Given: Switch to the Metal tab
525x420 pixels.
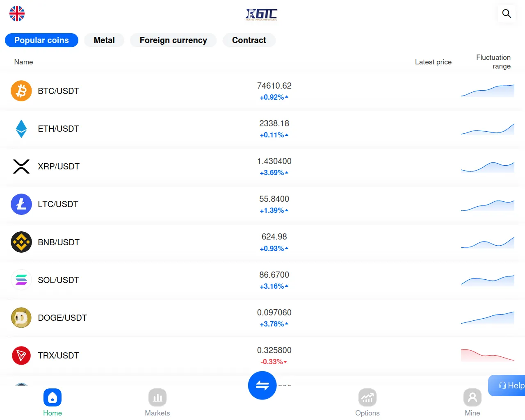Looking at the screenshot, I should pyautogui.click(x=104, y=40).
